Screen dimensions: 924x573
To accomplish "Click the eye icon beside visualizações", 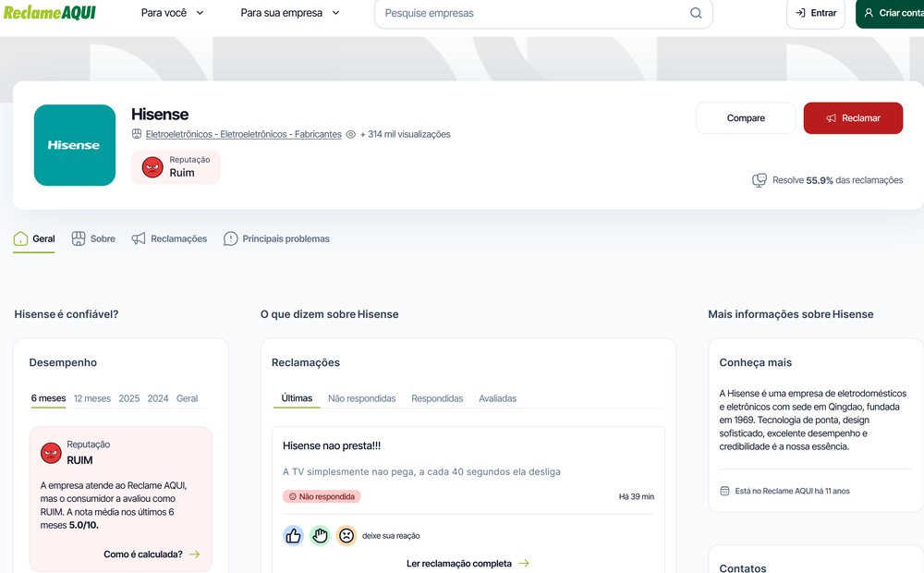I will point(350,134).
